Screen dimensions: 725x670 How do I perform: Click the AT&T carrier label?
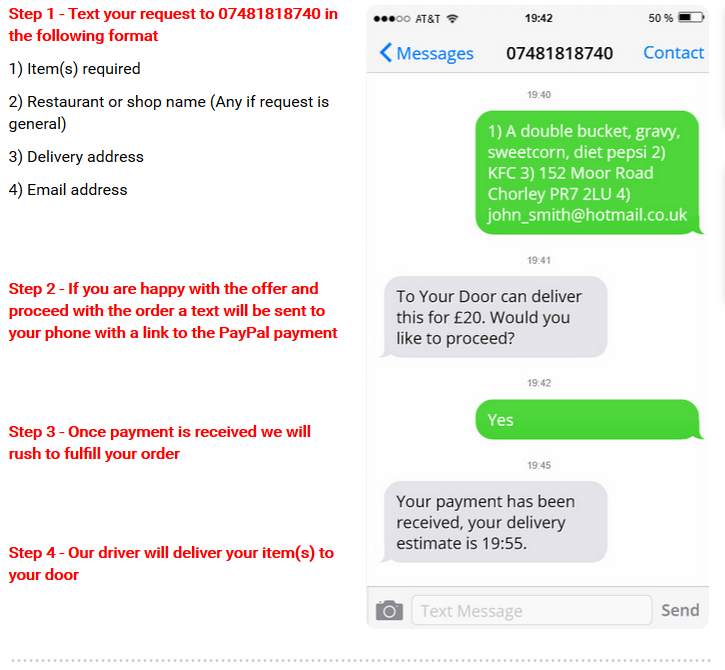[427, 19]
